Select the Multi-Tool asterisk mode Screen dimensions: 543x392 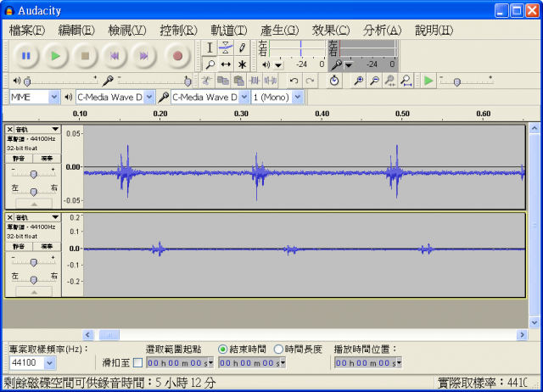click(x=242, y=64)
